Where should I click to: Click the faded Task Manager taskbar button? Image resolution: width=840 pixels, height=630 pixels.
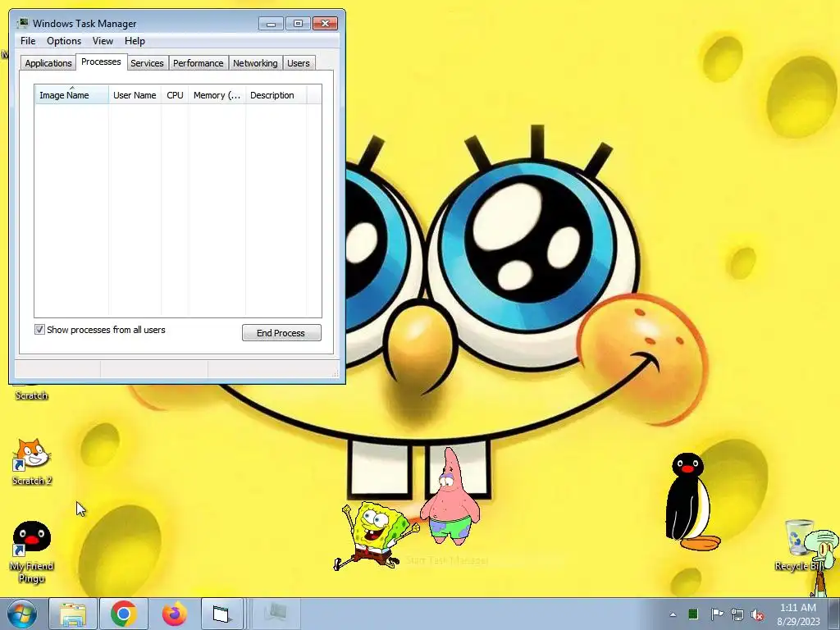(276, 613)
